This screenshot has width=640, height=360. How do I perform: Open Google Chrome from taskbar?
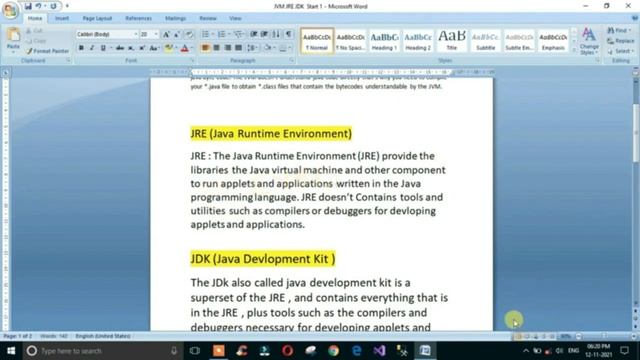(x=333, y=351)
